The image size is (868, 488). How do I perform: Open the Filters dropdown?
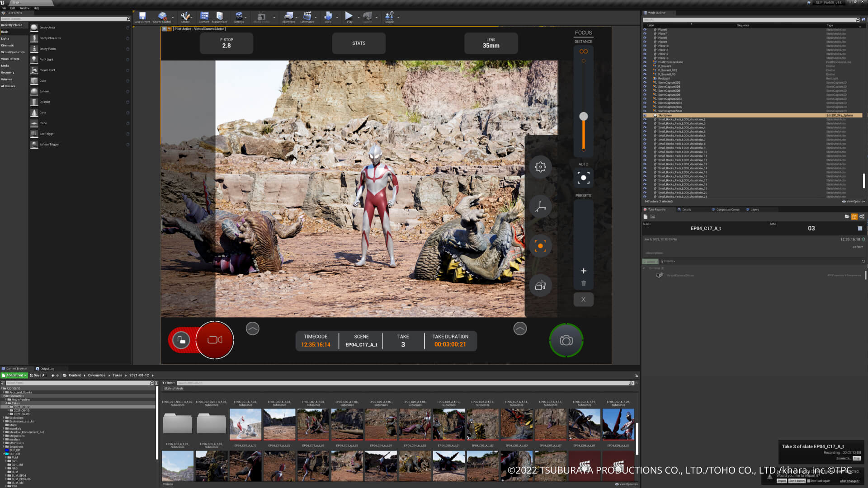click(x=169, y=383)
